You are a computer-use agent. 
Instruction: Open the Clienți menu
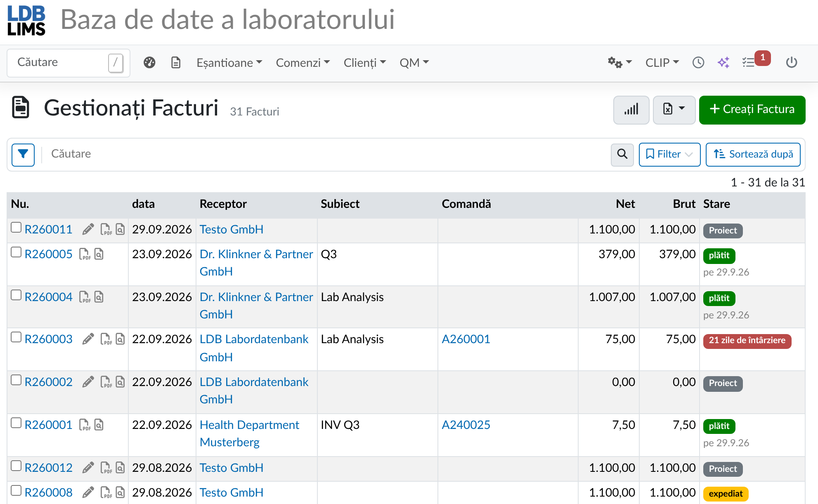pyautogui.click(x=365, y=63)
